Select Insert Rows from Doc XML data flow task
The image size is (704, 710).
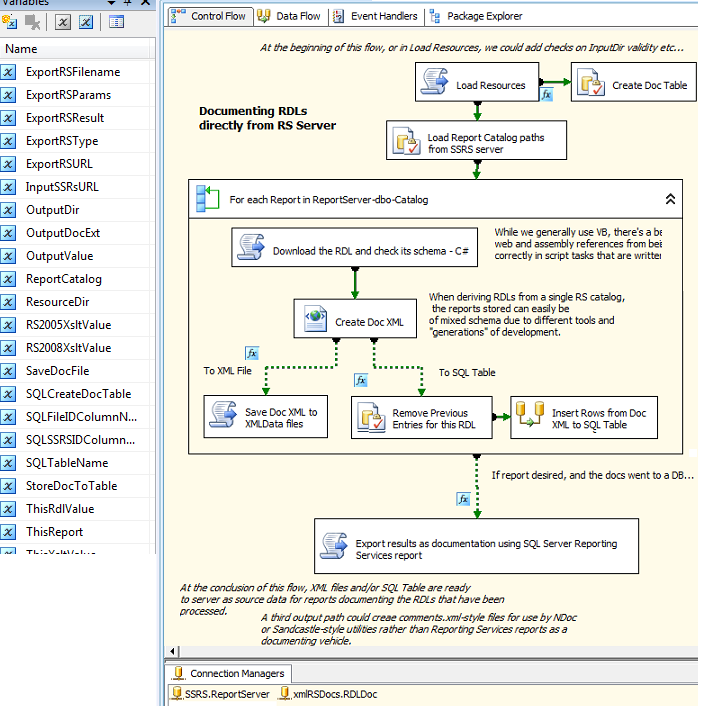(584, 417)
